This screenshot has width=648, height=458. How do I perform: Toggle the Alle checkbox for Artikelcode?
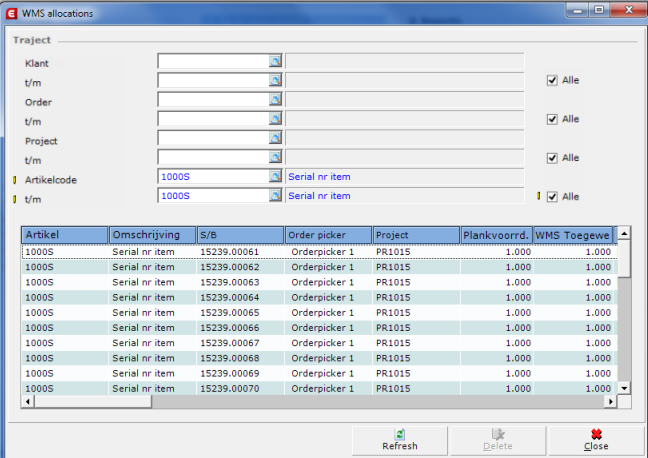[552, 197]
